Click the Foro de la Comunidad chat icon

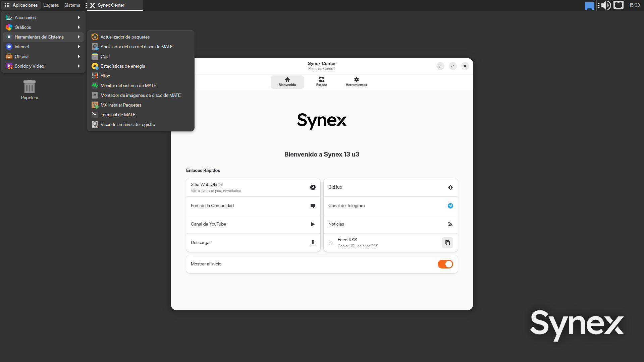point(313,205)
